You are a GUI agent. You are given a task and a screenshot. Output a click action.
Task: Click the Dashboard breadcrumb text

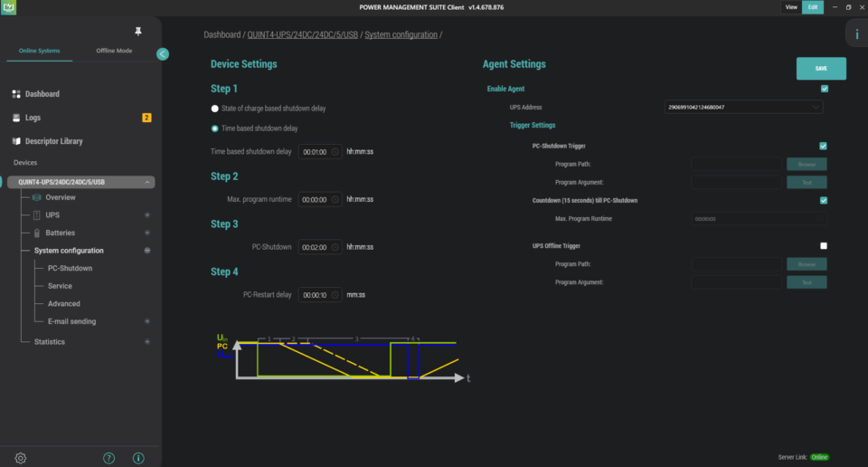pos(222,34)
